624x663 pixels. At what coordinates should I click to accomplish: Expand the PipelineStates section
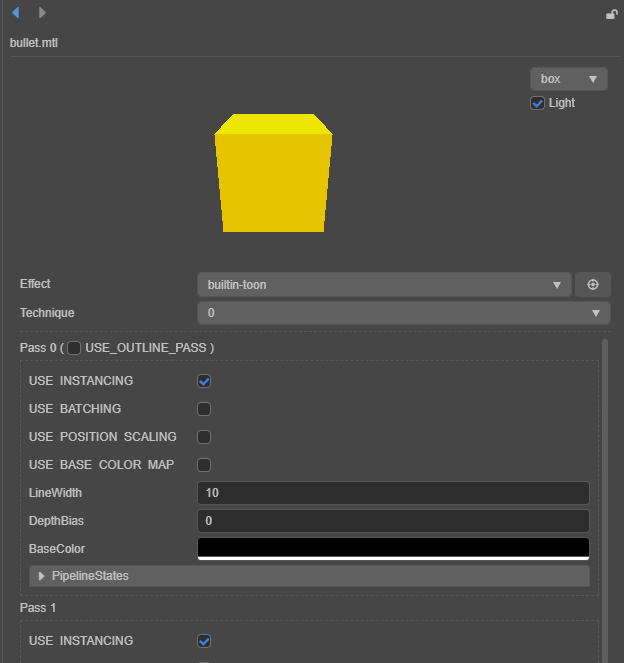pyautogui.click(x=309, y=576)
